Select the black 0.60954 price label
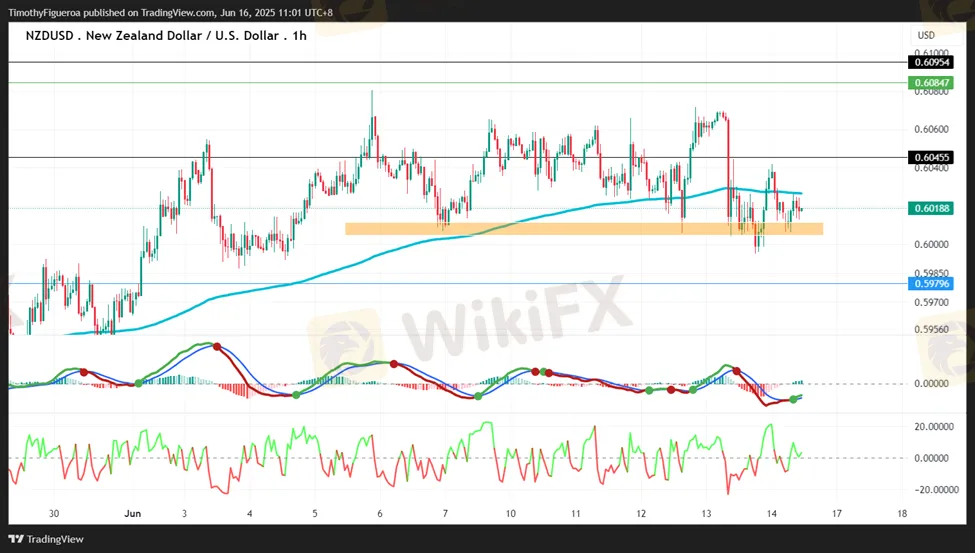Image resolution: width=975 pixels, height=553 pixels. (931, 62)
